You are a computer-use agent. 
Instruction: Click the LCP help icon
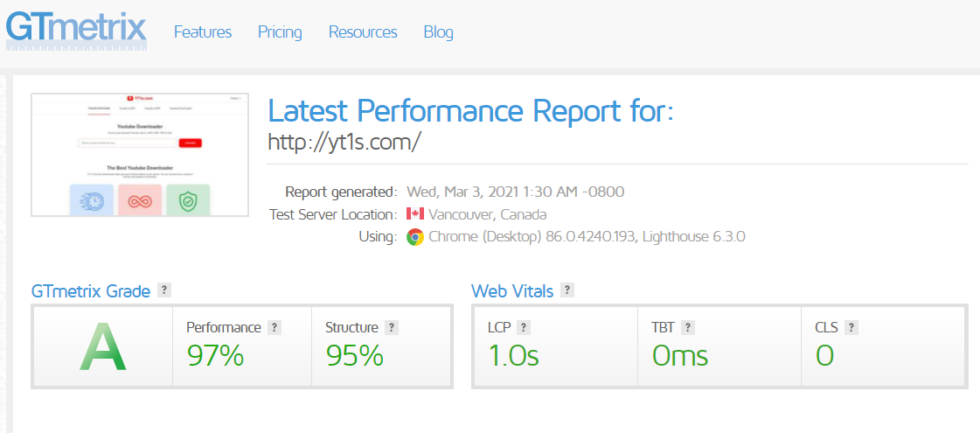pos(524,327)
